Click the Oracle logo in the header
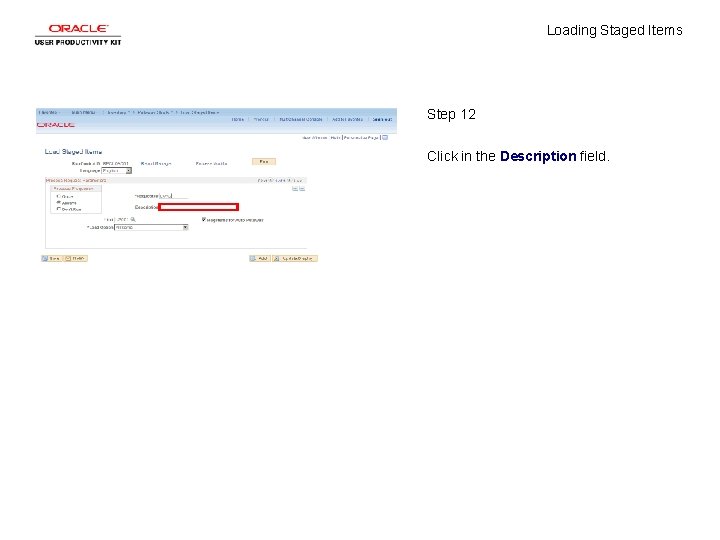The height and width of the screenshot is (540, 720). (56, 125)
